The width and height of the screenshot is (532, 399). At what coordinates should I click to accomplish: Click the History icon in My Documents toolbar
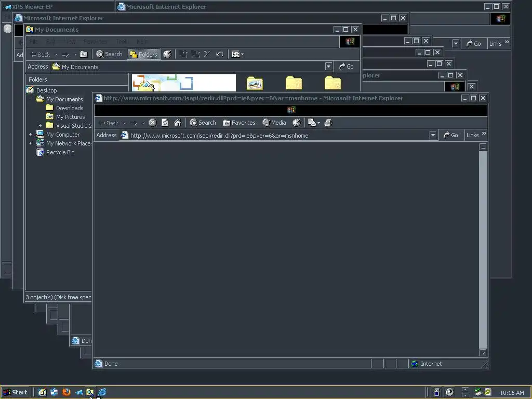[167, 54]
